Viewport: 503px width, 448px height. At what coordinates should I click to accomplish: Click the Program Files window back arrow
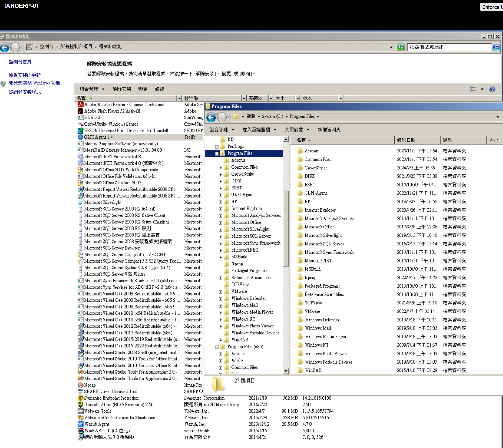point(211,117)
